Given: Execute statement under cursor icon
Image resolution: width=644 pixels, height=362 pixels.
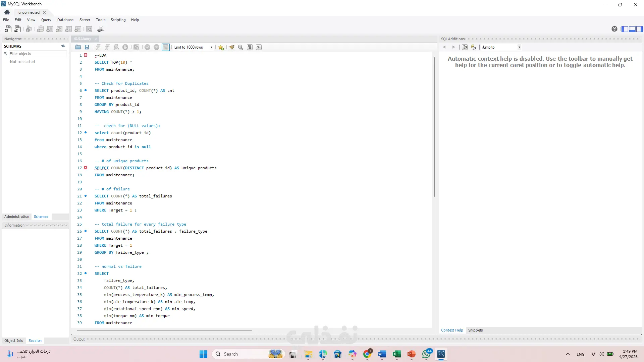Looking at the screenshot, I should [x=107, y=47].
